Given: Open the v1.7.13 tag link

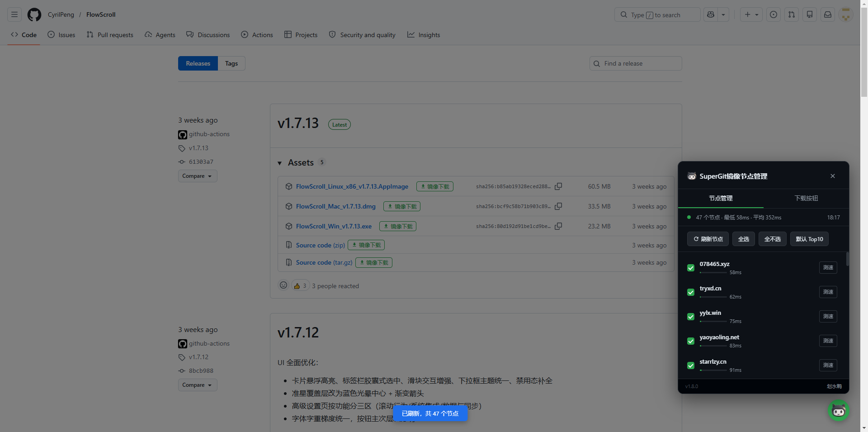Looking at the screenshot, I should 198,148.
